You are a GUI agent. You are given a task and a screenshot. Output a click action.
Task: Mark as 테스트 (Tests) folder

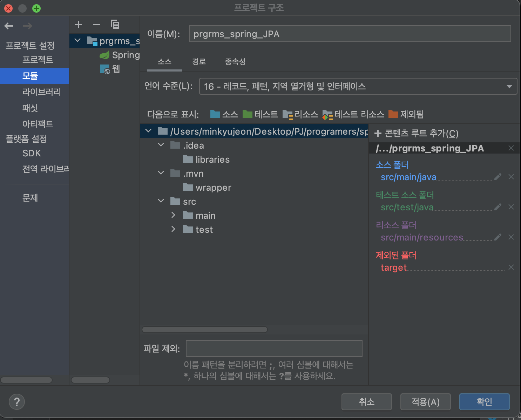(260, 114)
